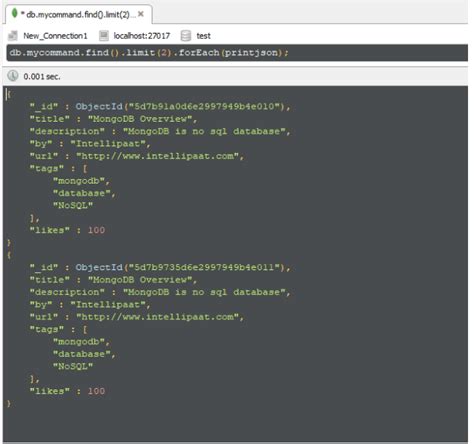This screenshot has width=474, height=444.
Task: Click the first "description" line in results
Action: [160, 131]
